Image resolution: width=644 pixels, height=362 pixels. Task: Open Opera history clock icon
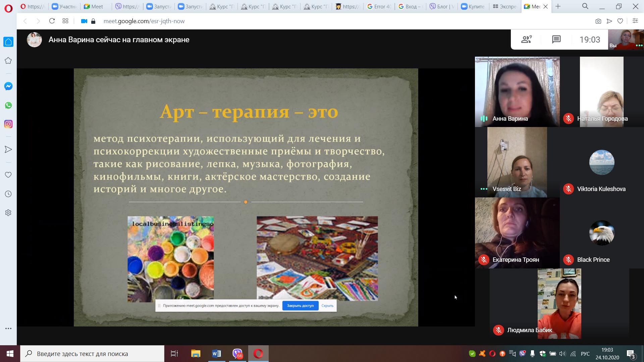pyautogui.click(x=8, y=194)
